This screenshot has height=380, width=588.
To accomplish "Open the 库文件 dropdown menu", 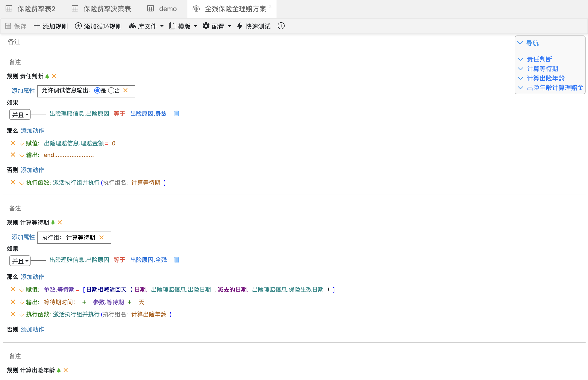I will pyautogui.click(x=147, y=26).
